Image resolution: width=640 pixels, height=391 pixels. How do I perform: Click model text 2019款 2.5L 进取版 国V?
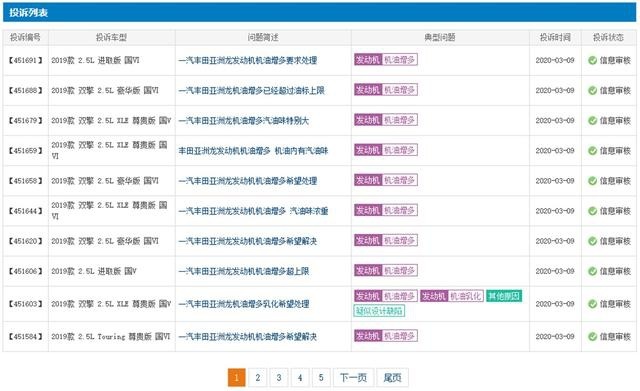(x=94, y=271)
